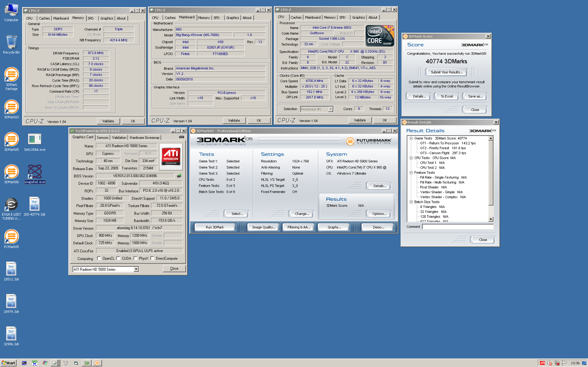The width and height of the screenshot is (588, 367).
Task: Open the Recycle Bin desktop icon
Action: (11, 44)
